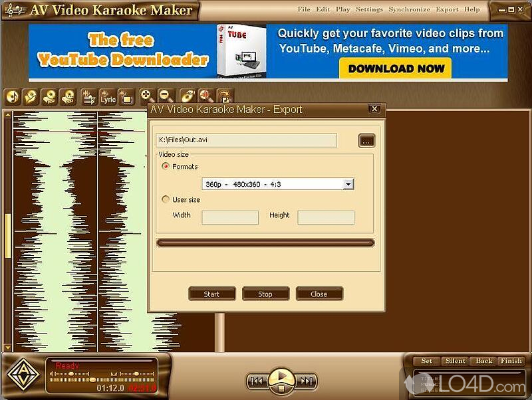Click the waveform magnifier analyze icon
The height and width of the screenshot is (400, 532).
(x=206, y=96)
